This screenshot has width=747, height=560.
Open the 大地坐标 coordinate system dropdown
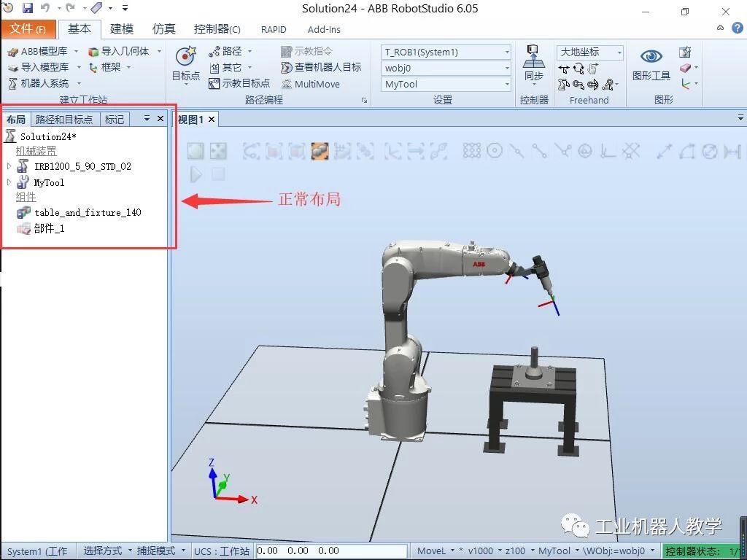[x=619, y=52]
